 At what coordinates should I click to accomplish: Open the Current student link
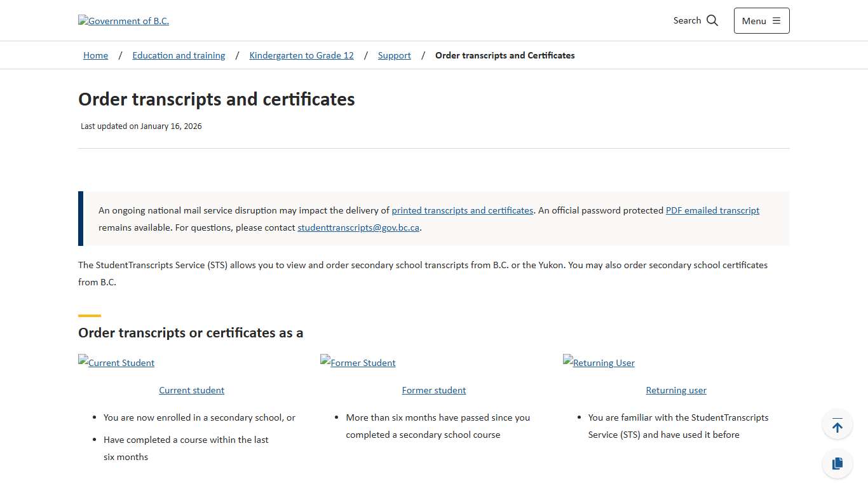(191, 390)
